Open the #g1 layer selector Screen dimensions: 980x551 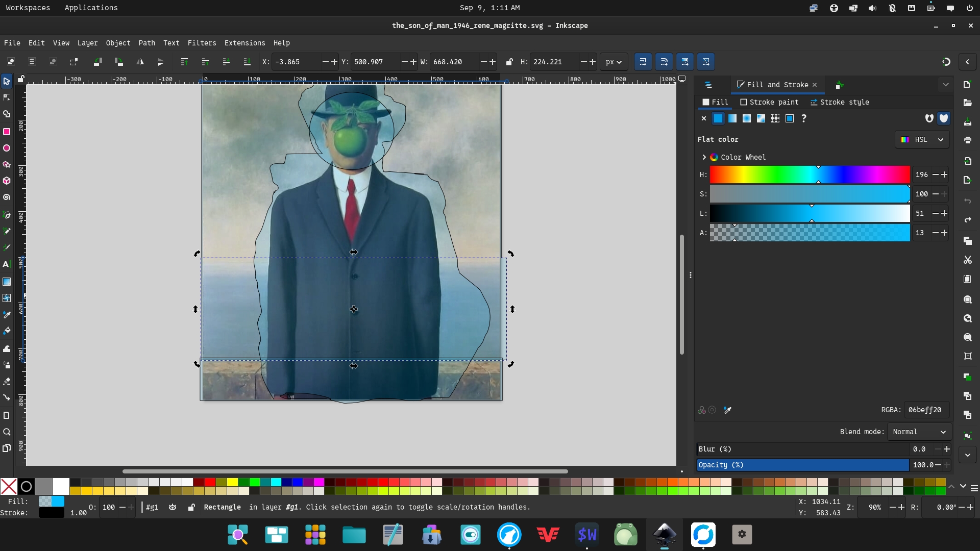(x=152, y=507)
